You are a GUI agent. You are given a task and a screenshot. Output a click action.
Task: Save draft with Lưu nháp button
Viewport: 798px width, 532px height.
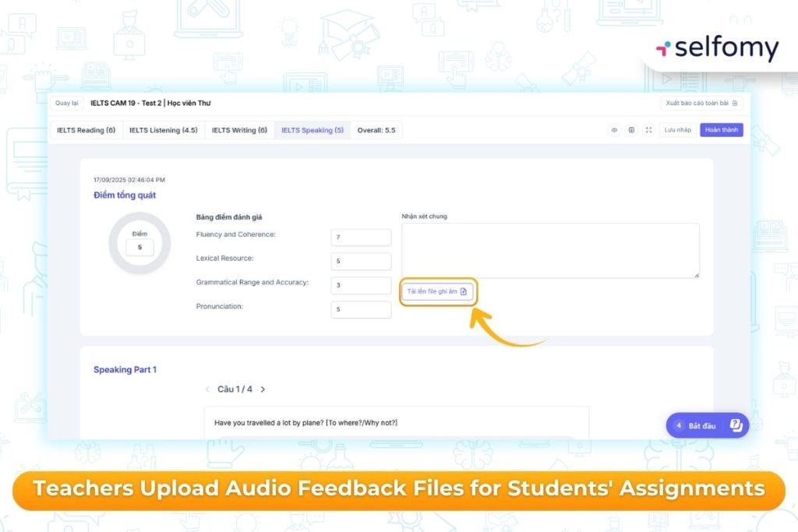point(677,130)
